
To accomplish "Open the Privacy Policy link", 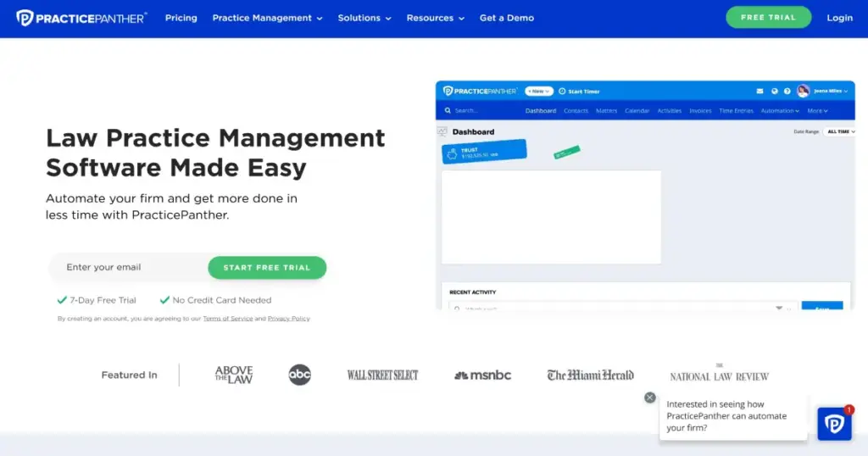I will (288, 319).
